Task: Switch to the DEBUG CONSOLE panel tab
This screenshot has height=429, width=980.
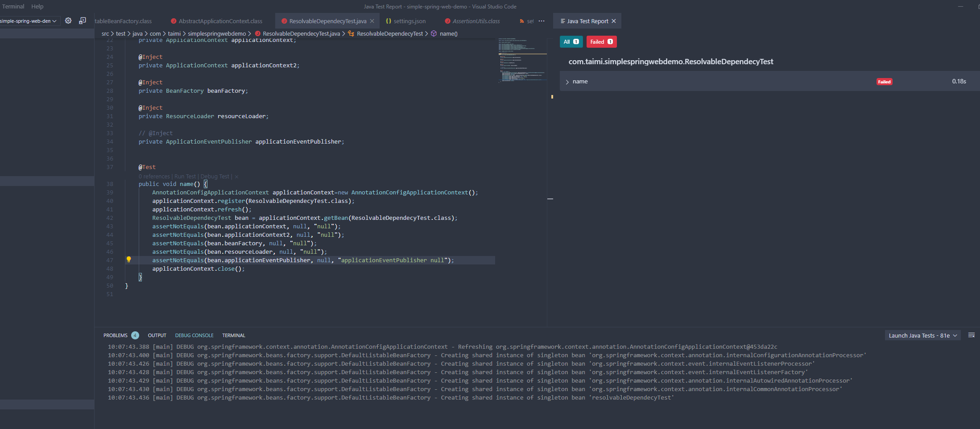Action: point(194,335)
